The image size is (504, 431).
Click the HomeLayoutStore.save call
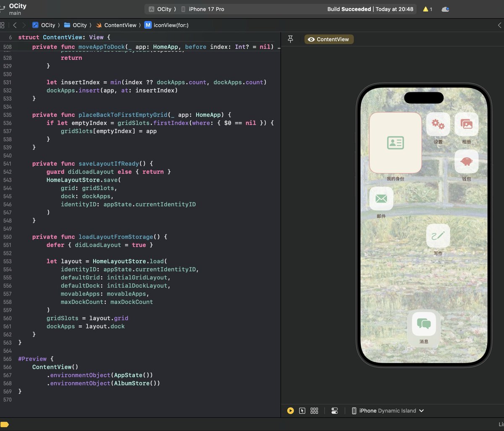[x=83, y=180]
